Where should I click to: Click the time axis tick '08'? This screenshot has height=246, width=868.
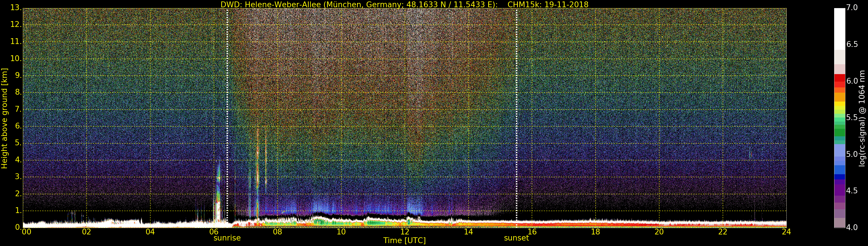pyautogui.click(x=277, y=232)
